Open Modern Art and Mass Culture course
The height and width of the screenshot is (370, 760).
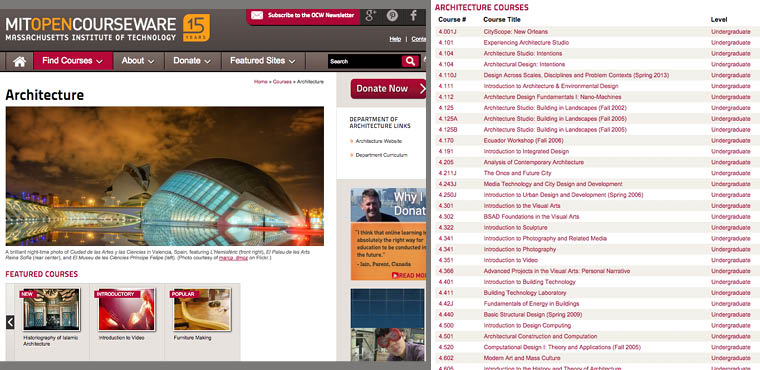tap(522, 358)
